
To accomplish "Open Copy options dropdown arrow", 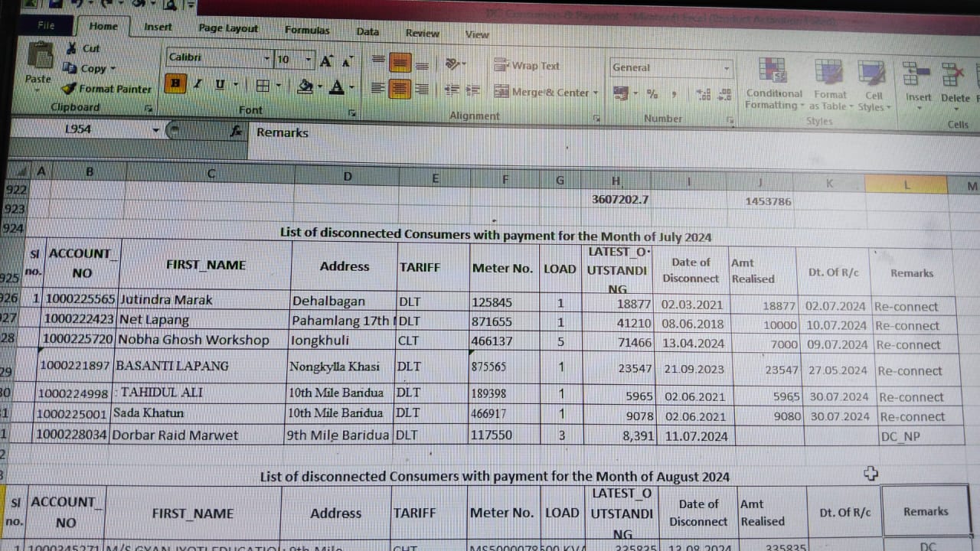I will [x=113, y=69].
